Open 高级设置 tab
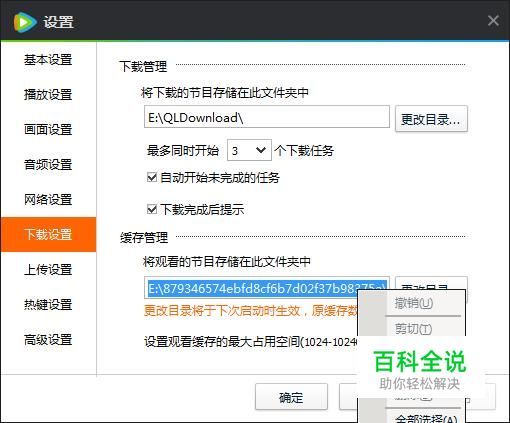This screenshot has height=423, width=510. pos(48,340)
